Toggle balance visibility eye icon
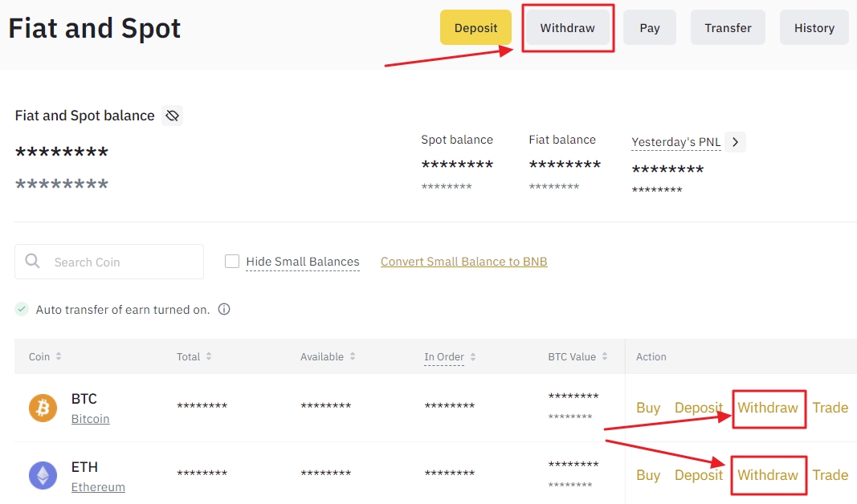 (172, 116)
